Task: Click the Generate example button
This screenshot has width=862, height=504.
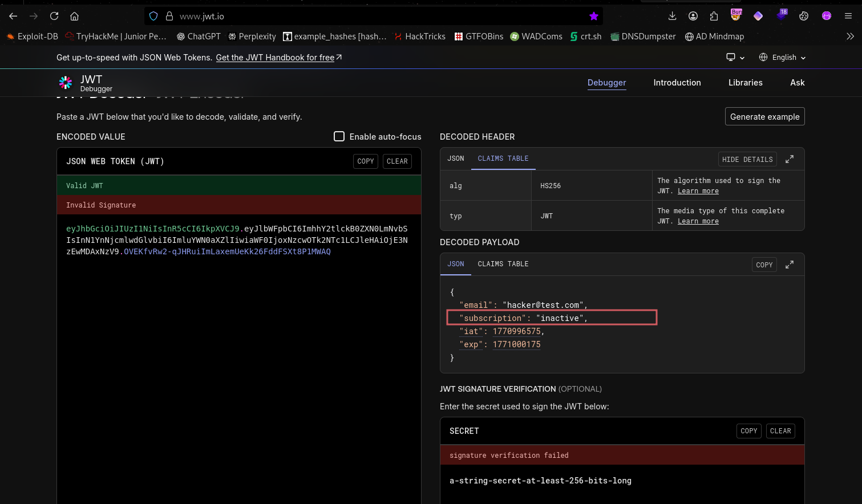Action: [764, 116]
